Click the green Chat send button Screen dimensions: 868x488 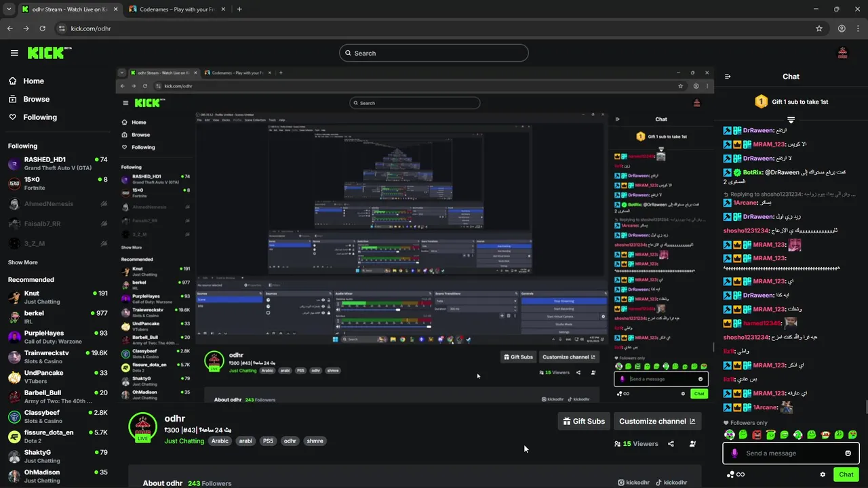click(x=846, y=474)
